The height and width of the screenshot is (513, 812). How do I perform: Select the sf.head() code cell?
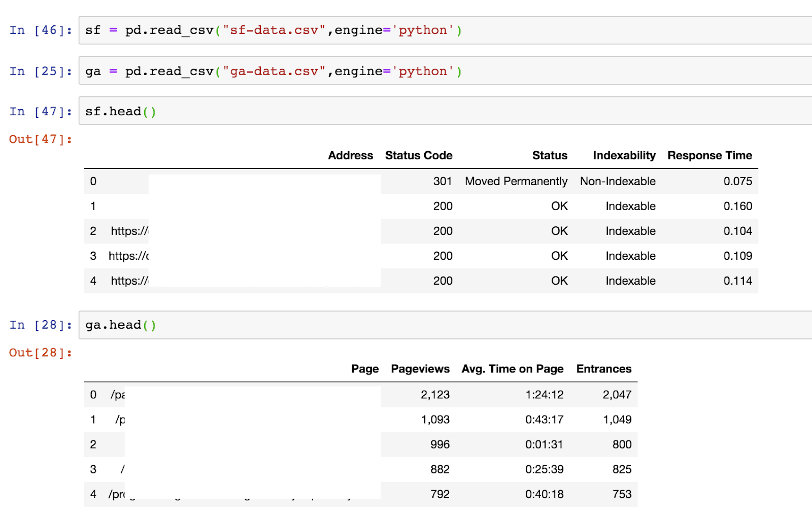coord(445,111)
